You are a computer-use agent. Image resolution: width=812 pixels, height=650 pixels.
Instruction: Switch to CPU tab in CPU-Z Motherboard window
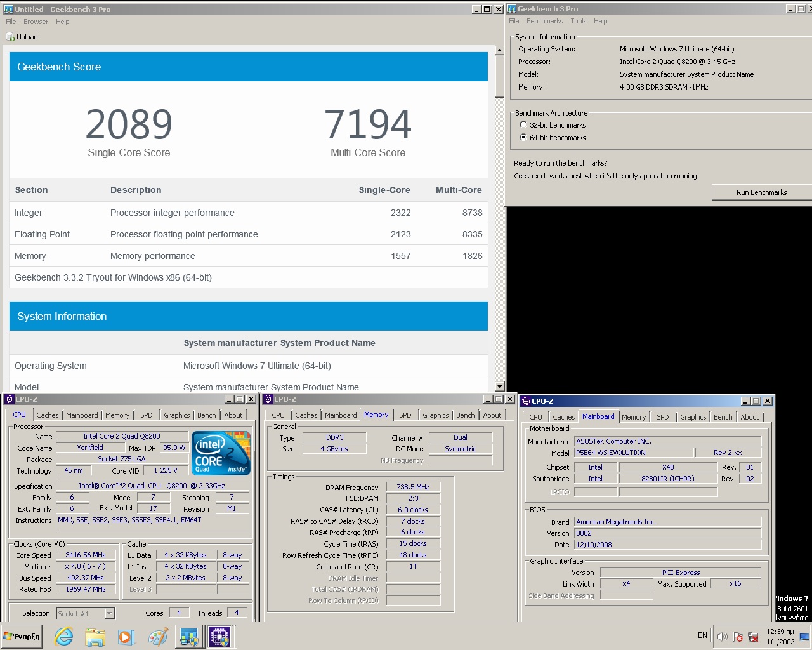coord(535,417)
